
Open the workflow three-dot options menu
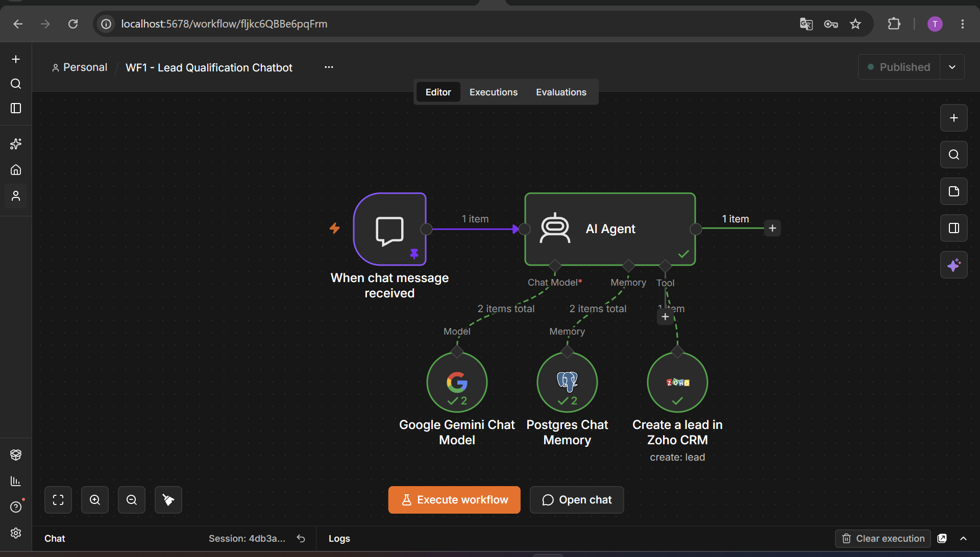coord(329,67)
